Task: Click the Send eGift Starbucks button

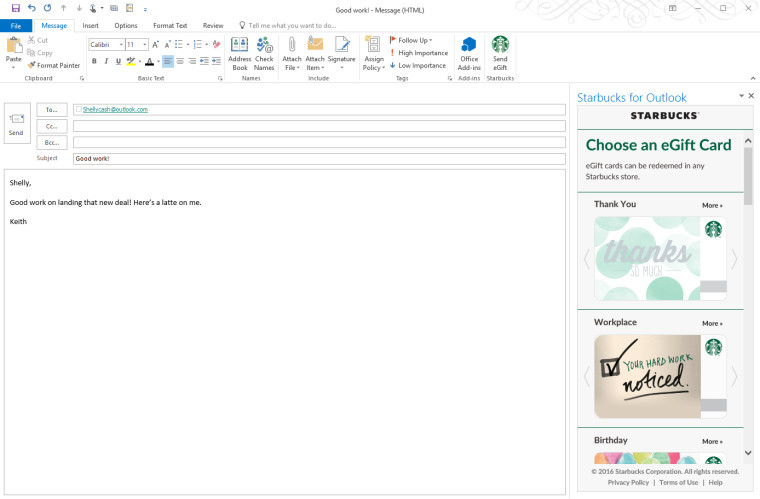Action: (x=500, y=53)
